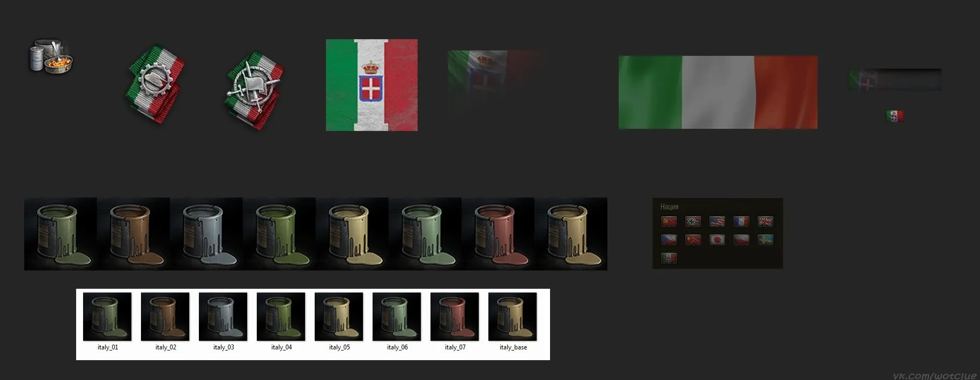
Task: Choose the large red paint bucket swatch
Action: pyautogui.click(x=498, y=234)
